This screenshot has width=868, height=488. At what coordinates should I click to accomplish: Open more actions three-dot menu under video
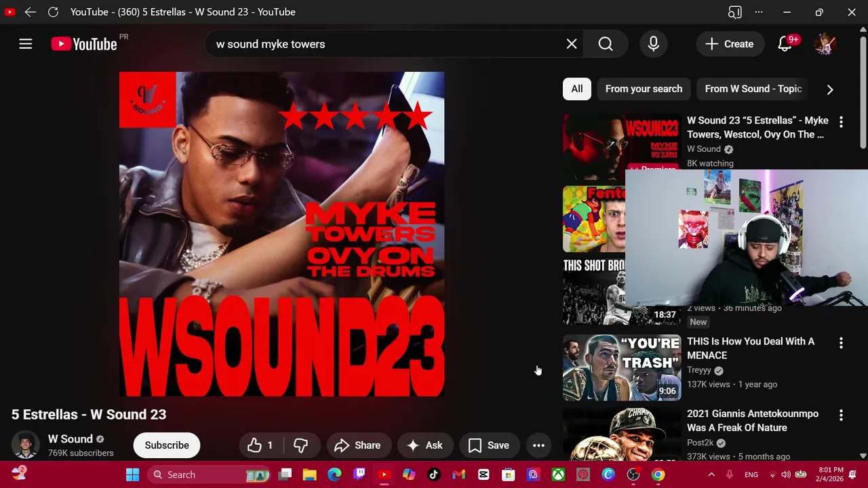point(538,445)
